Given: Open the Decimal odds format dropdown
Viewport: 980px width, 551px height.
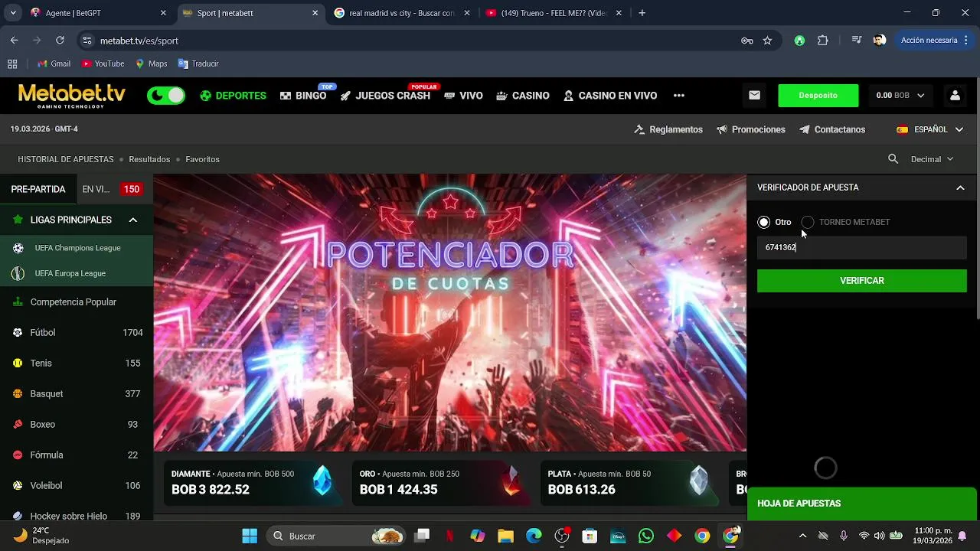Looking at the screenshot, I should click(932, 159).
